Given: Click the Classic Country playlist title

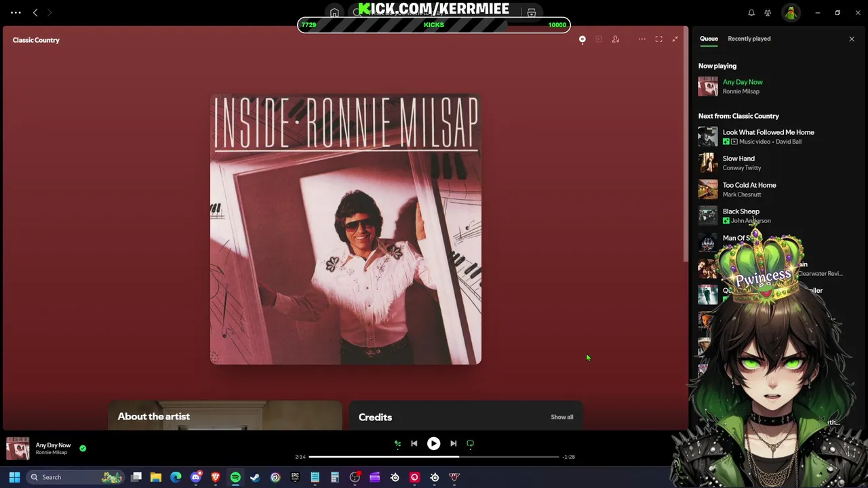Looking at the screenshot, I should click(36, 40).
